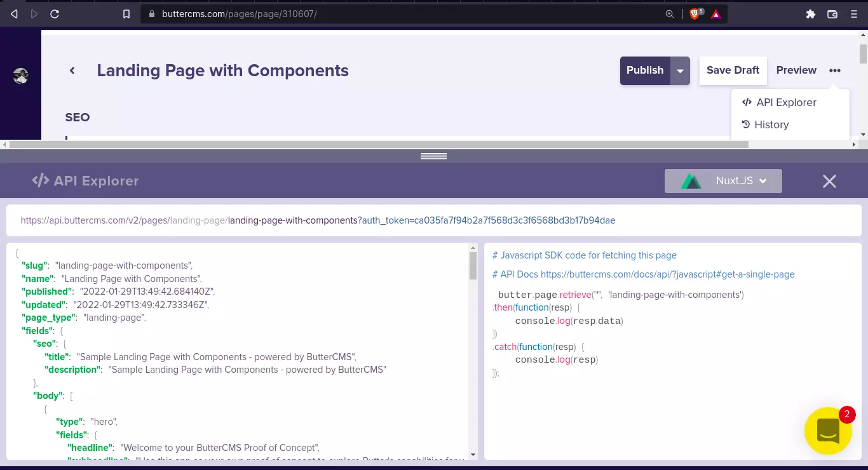The image size is (868, 470).
Task: Open the browser wallet icon
Action: click(832, 14)
